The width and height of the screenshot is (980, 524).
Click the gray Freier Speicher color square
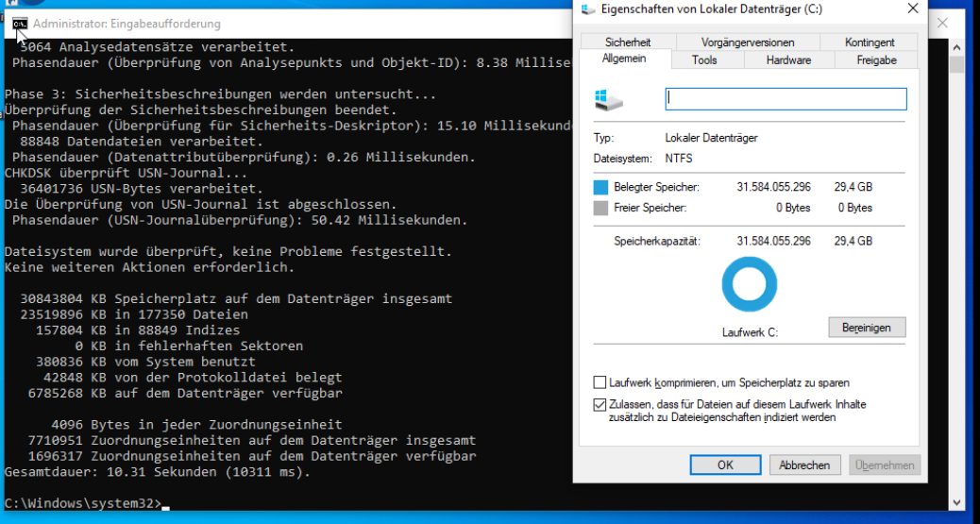point(601,208)
